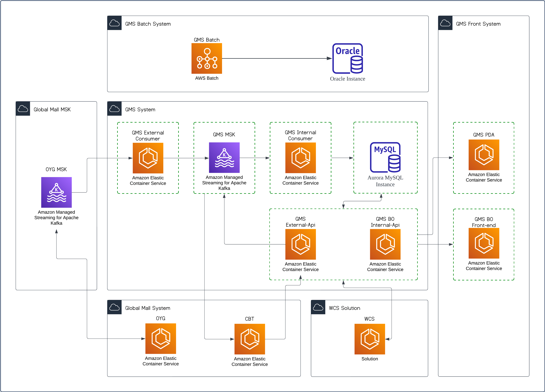Click the ECS caption under GMS External Consumer
Screen dimensions: 545x392
pos(148,181)
